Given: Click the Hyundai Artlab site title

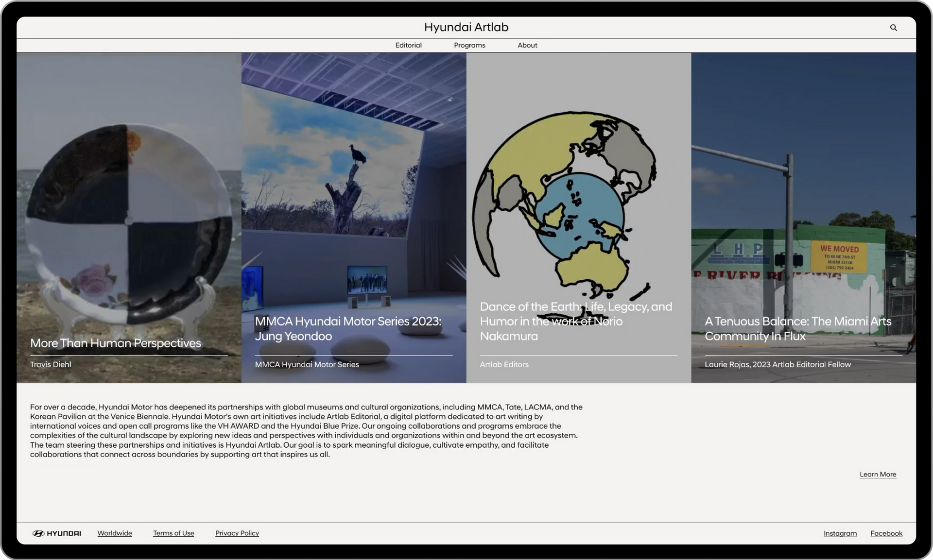Looking at the screenshot, I should [466, 27].
